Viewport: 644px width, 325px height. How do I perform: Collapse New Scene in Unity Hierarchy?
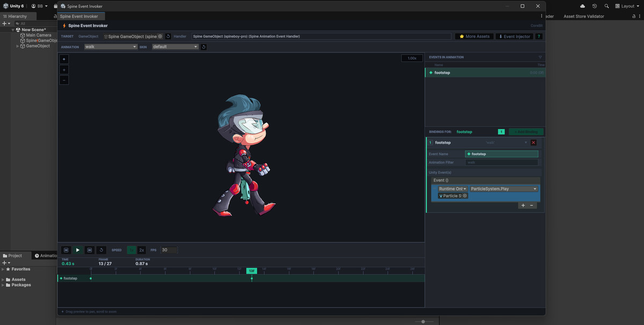coord(13,30)
